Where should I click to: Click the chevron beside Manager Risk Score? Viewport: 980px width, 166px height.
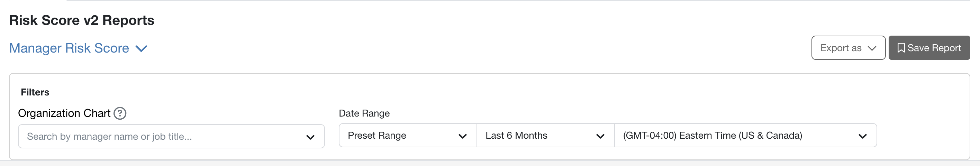(141, 49)
